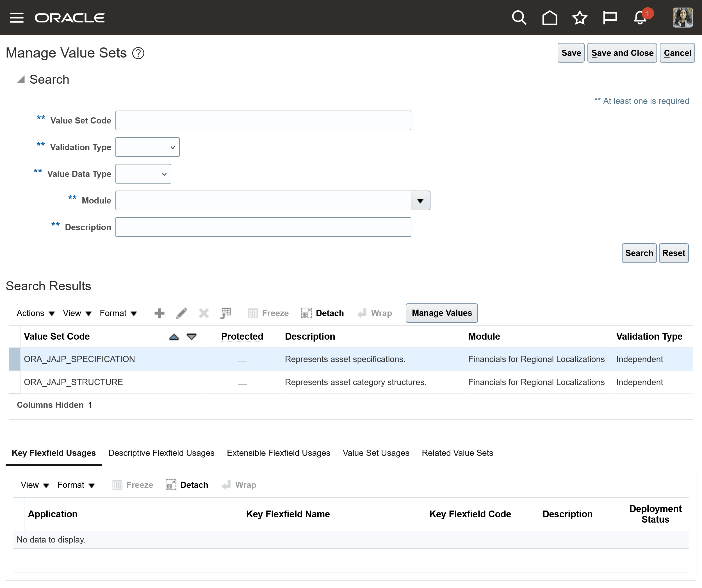Open the Validation Type dropdown
This screenshot has width=702, height=588.
pos(147,147)
